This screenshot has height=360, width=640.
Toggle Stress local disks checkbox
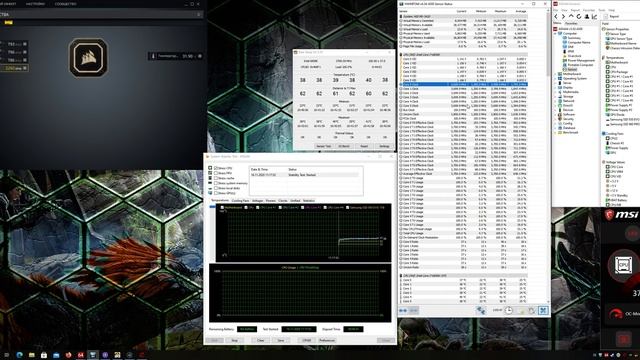point(216,188)
